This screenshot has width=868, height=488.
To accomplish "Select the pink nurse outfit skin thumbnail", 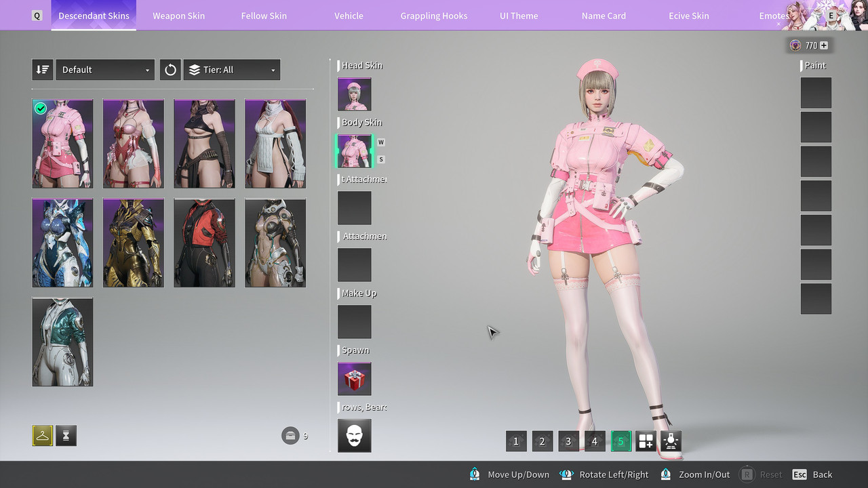I will 62,144.
